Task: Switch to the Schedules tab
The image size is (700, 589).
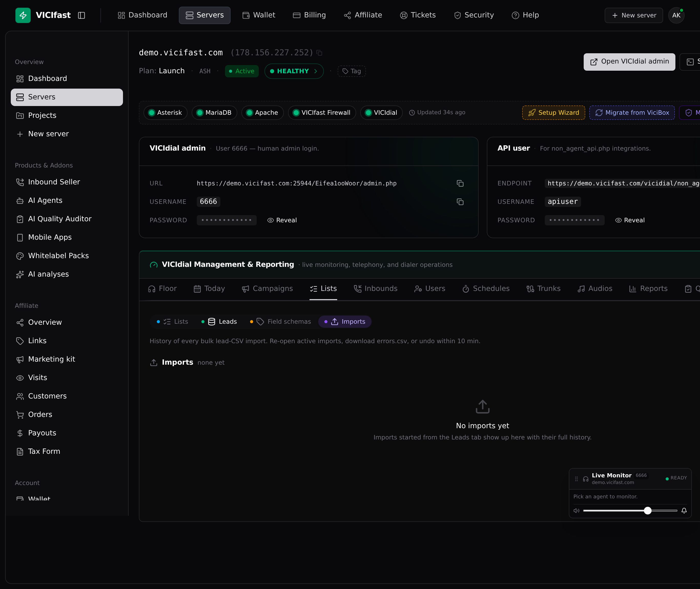Action: [x=486, y=289]
